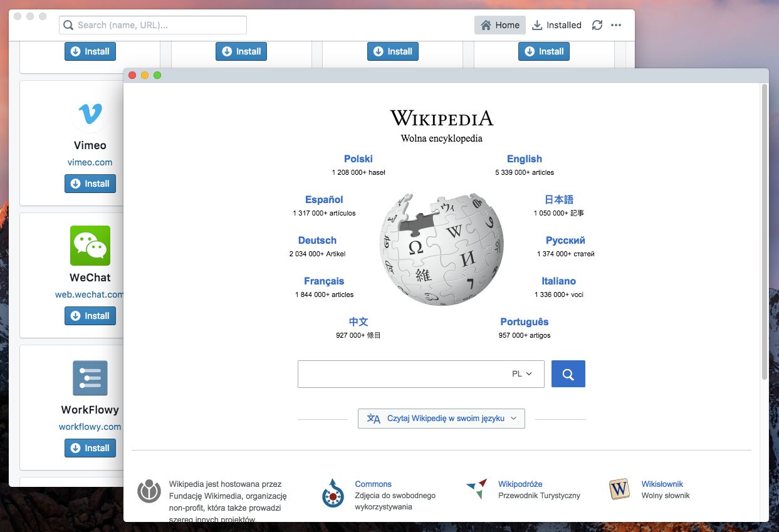Open the Wikipodróże project link
This screenshot has width=779, height=532.
tap(520, 484)
